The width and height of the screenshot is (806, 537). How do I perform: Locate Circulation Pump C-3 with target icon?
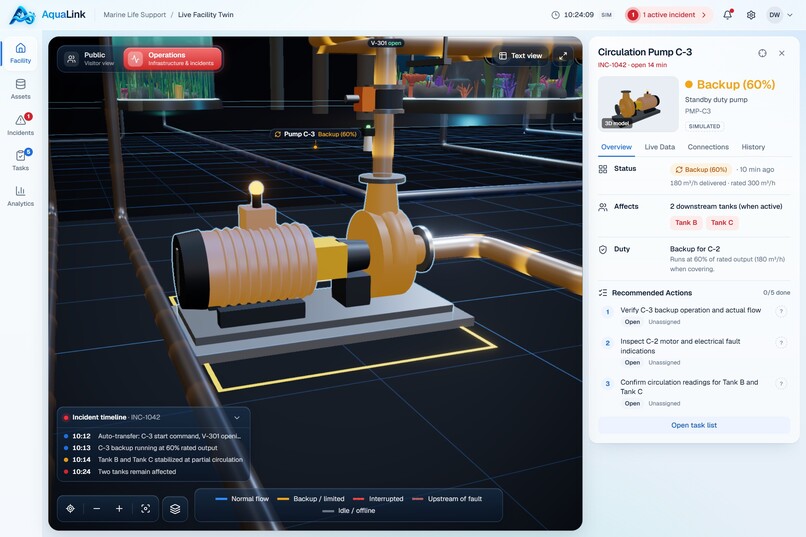point(762,53)
